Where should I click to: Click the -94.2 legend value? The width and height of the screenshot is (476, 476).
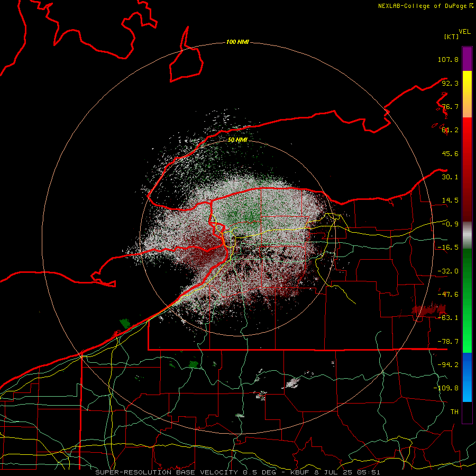[448, 365]
